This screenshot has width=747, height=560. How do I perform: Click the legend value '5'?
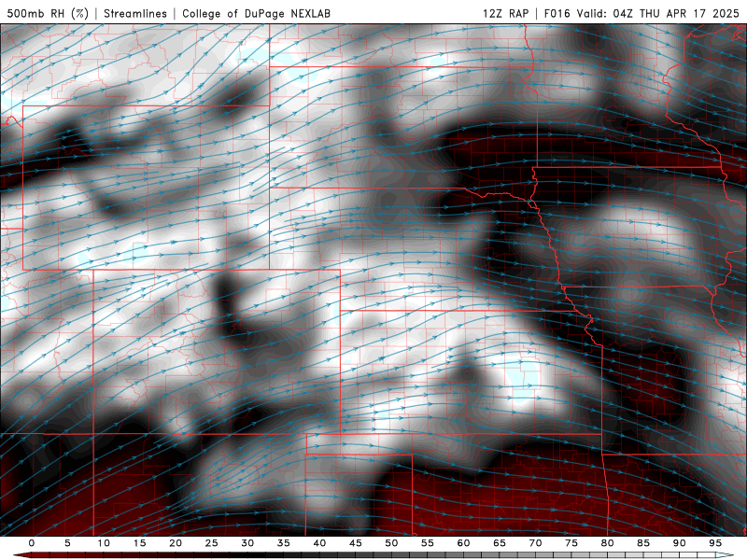click(67, 543)
